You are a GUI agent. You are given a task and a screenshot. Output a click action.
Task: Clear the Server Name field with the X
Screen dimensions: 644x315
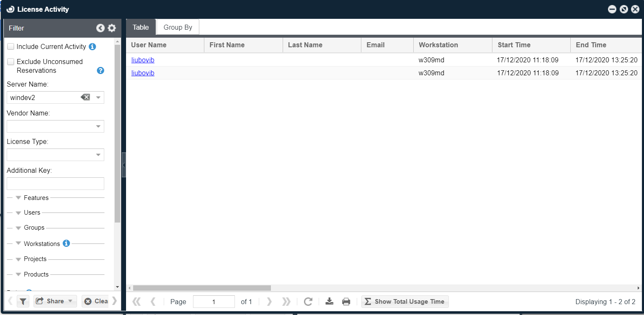[85, 97]
